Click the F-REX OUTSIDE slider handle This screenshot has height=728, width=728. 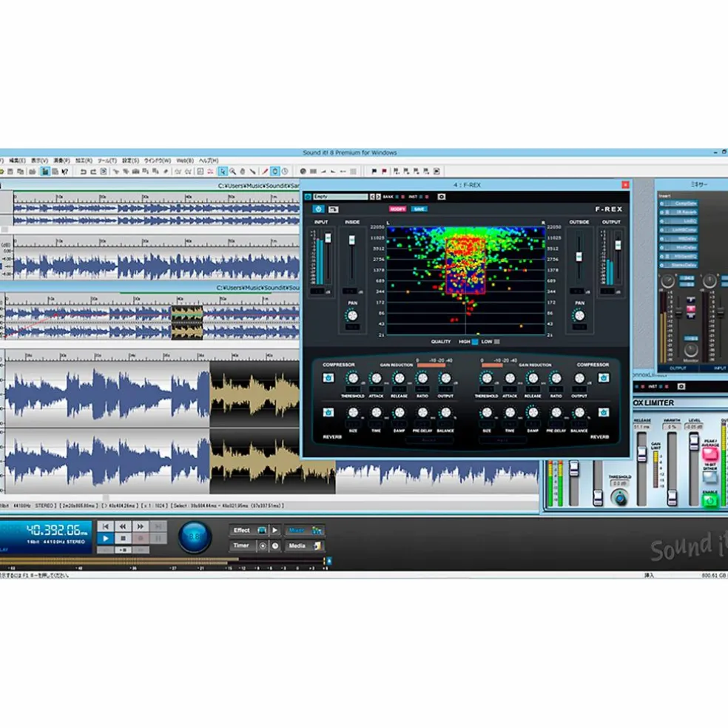579,256
